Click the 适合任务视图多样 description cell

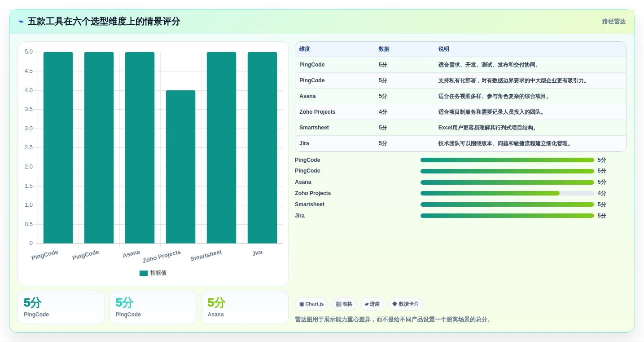pos(494,96)
